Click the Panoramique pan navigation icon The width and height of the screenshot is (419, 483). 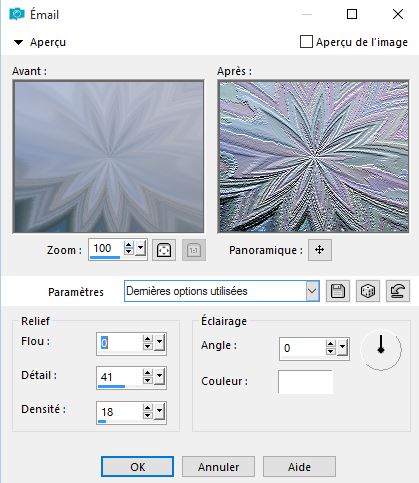click(x=320, y=250)
